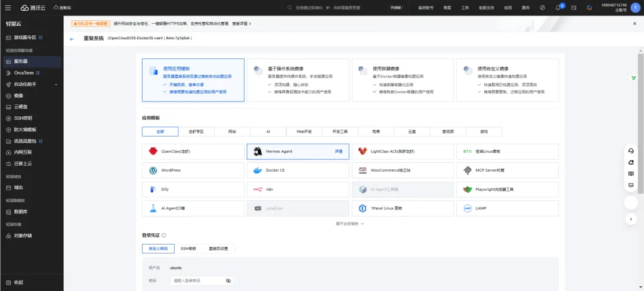
Task: Expand 自动化助手 chevron in the sidebar
Action: pyautogui.click(x=56, y=85)
